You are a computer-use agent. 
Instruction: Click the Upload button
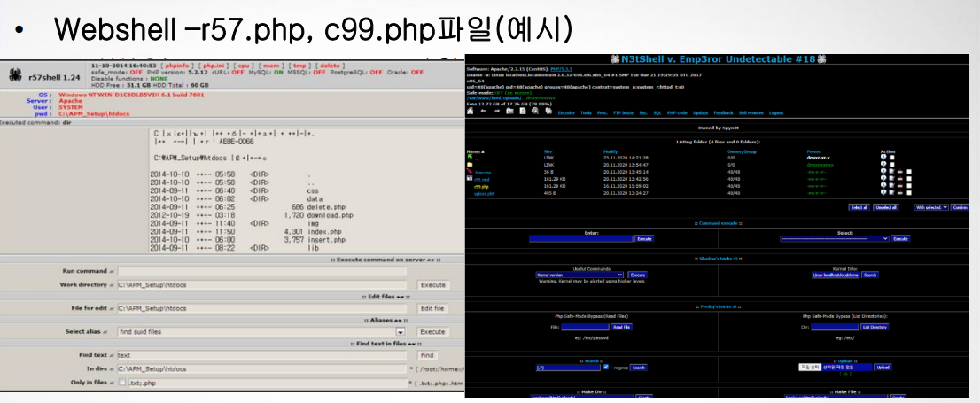pos(883,368)
